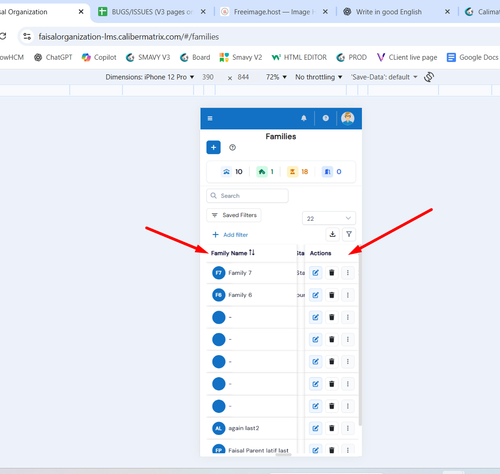This screenshot has width=500, height=474.
Task: Close the Freeimage.host tab
Action: (325, 12)
